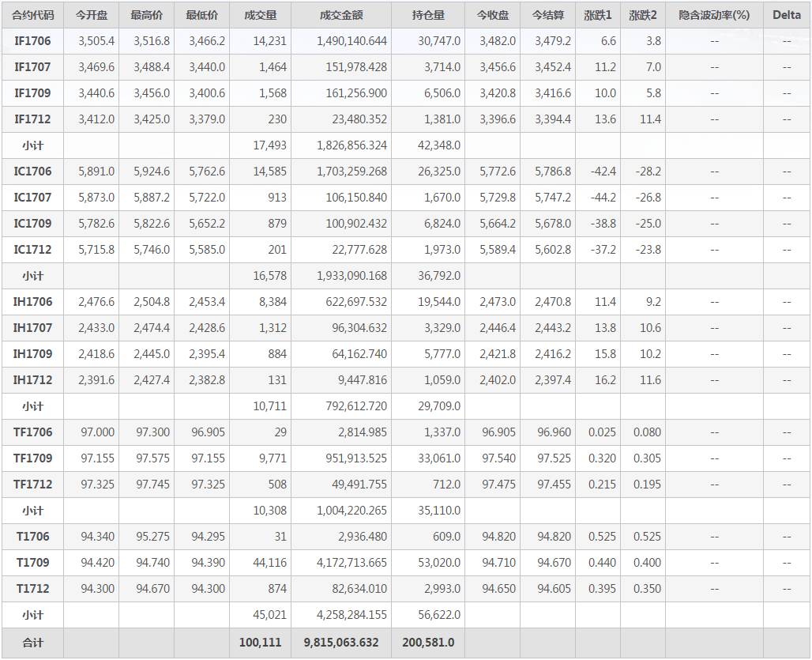
Task: Click IF1709 open interest 6,506.0
Action: pyautogui.click(x=442, y=93)
